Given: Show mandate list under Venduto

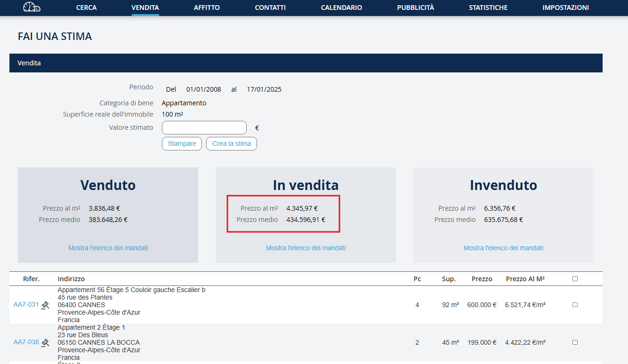Looking at the screenshot, I should point(108,248).
